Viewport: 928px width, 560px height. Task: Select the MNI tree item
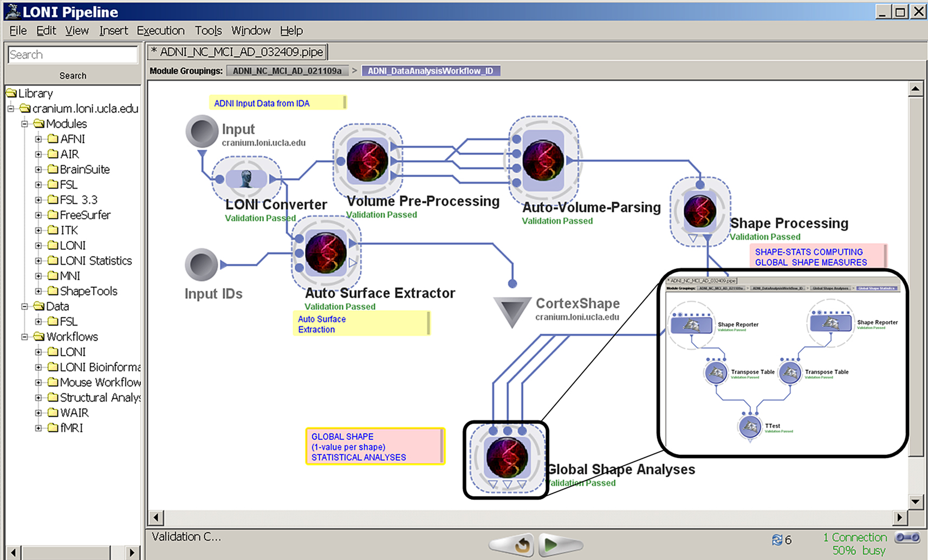70,276
